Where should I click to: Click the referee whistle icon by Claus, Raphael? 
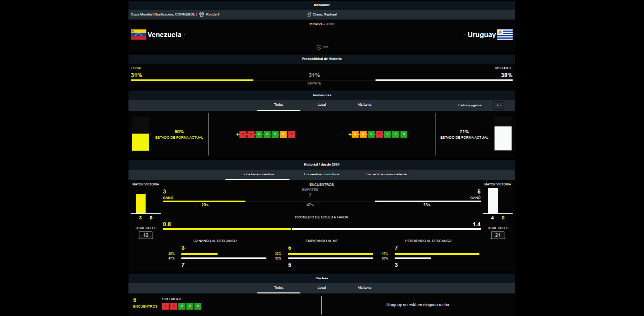[x=309, y=14]
